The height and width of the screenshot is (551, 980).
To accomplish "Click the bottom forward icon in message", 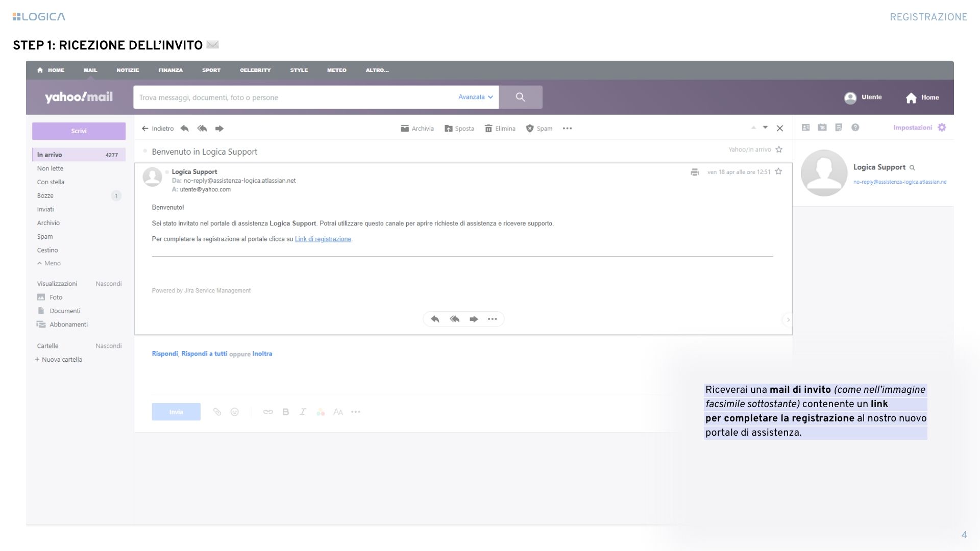I will (x=474, y=319).
